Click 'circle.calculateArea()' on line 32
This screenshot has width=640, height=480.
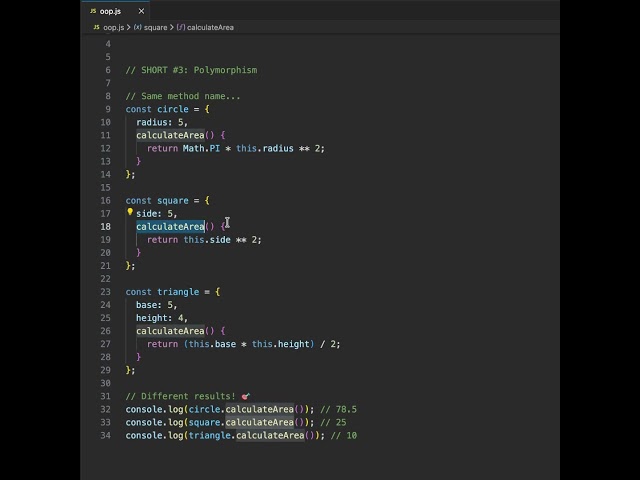tap(247, 409)
